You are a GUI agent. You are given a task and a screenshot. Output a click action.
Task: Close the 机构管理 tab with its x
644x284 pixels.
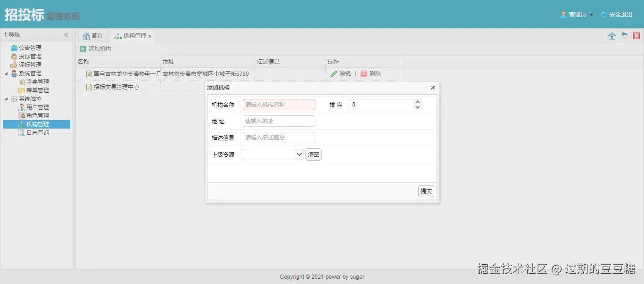tap(150, 36)
